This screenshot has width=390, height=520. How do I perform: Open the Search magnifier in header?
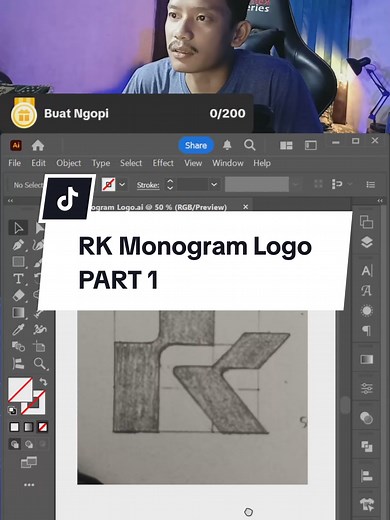pyautogui.click(x=249, y=145)
